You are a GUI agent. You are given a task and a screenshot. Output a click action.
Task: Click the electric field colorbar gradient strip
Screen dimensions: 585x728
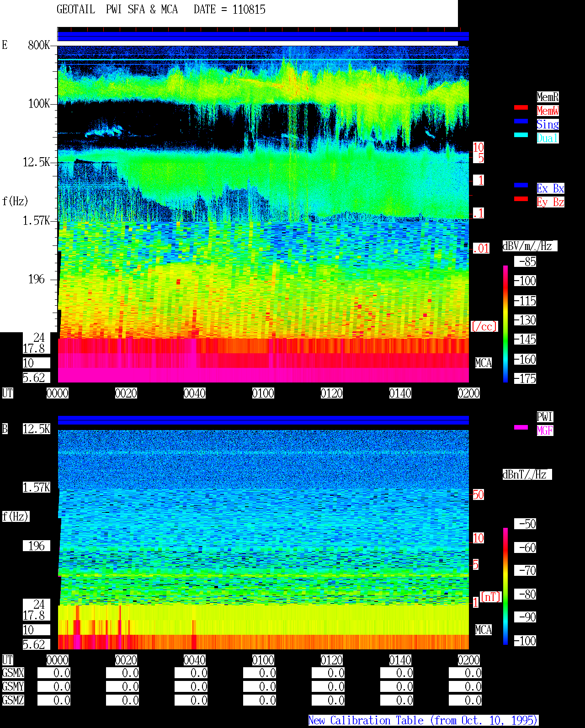(x=505, y=324)
